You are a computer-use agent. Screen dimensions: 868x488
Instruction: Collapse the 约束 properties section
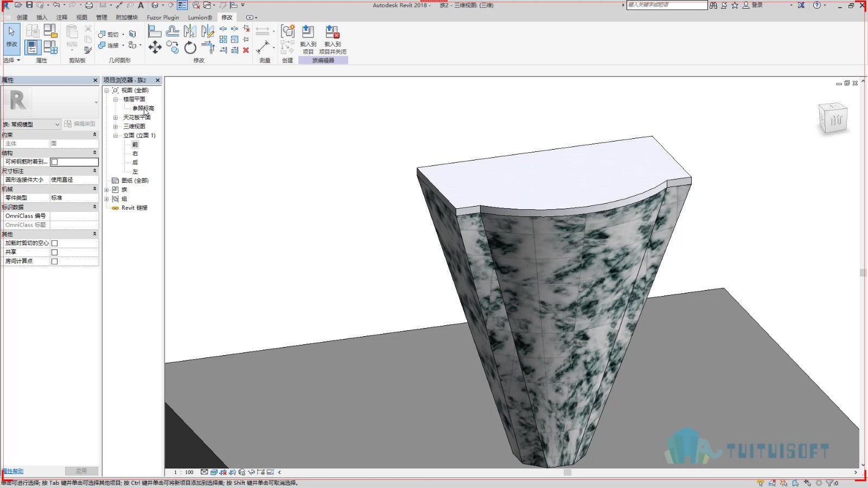[94, 134]
